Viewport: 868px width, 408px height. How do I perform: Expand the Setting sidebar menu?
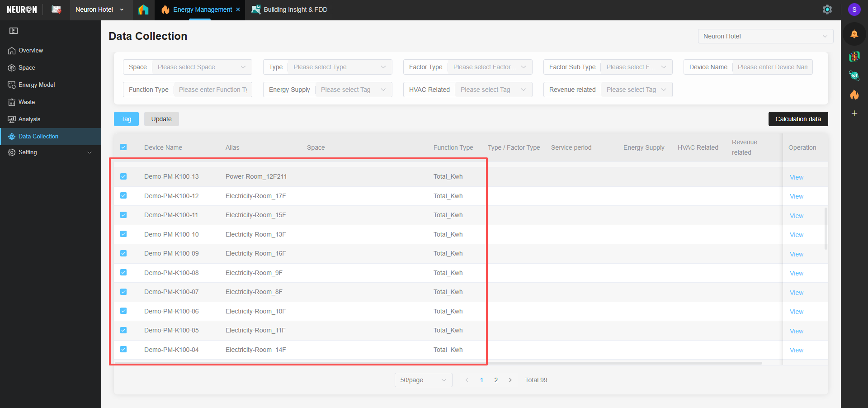point(50,152)
